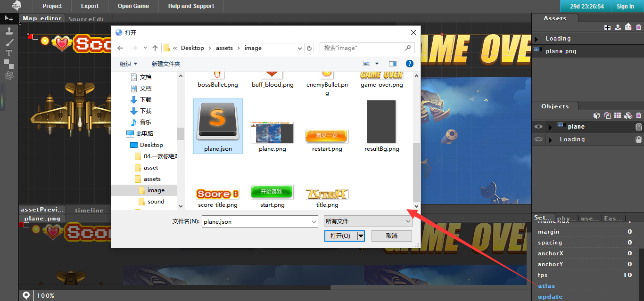Screen dimensions: 644x301
Task: Open the split arrow next to 打开 button
Action: coord(361,236)
